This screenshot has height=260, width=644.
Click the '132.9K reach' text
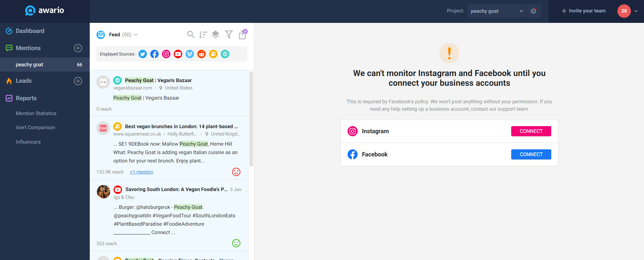click(x=110, y=172)
